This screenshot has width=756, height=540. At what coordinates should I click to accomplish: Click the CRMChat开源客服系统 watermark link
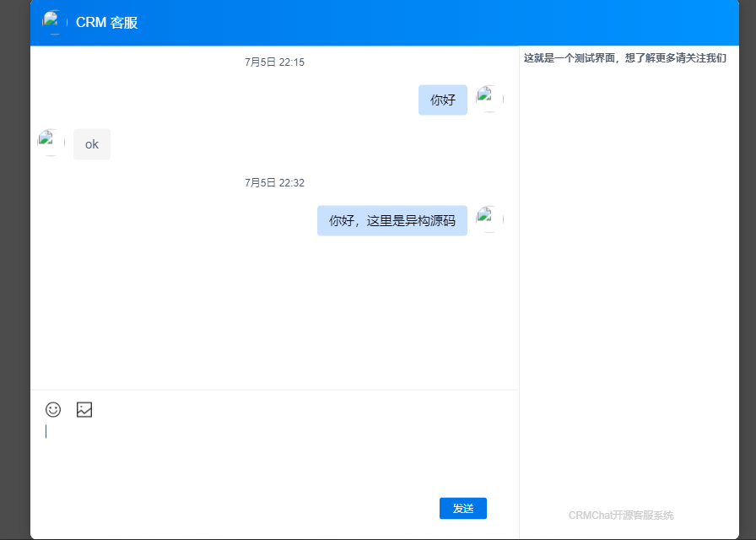(x=623, y=515)
